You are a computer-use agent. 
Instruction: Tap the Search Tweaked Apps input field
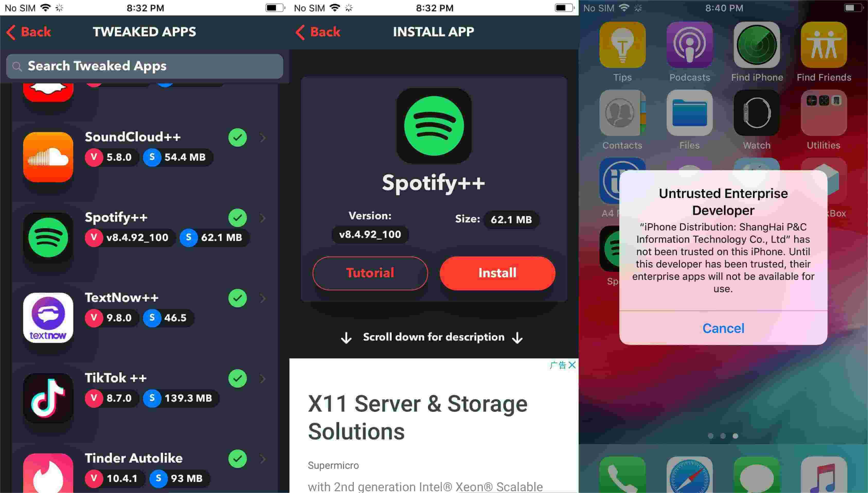(x=145, y=66)
